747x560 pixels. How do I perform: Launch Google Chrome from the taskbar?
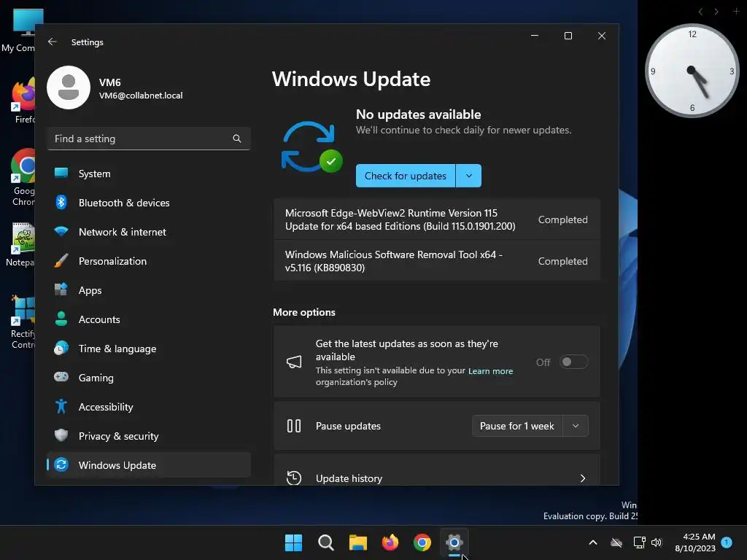[422, 542]
